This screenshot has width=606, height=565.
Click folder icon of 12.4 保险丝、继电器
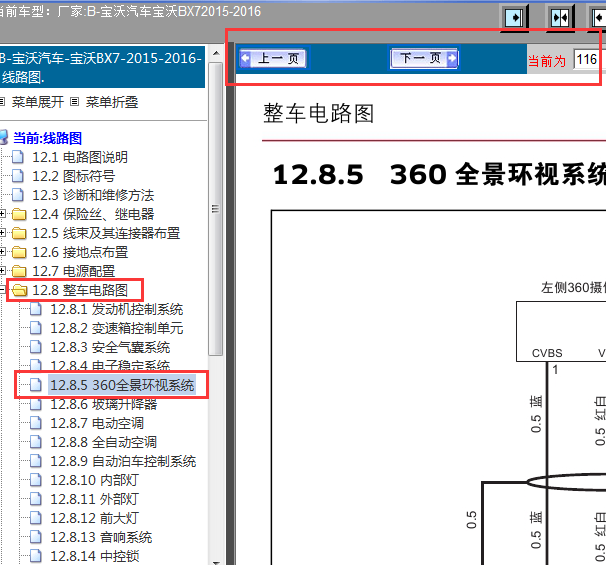[19, 214]
